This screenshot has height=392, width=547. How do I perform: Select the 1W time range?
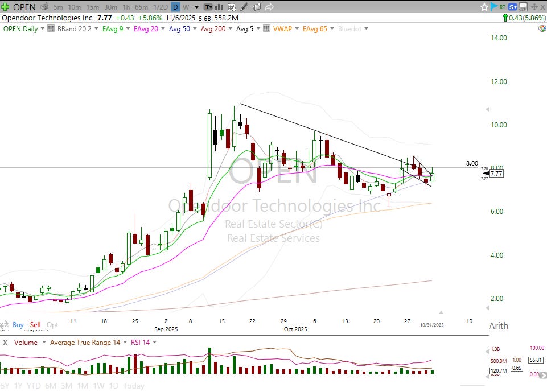click(98, 386)
